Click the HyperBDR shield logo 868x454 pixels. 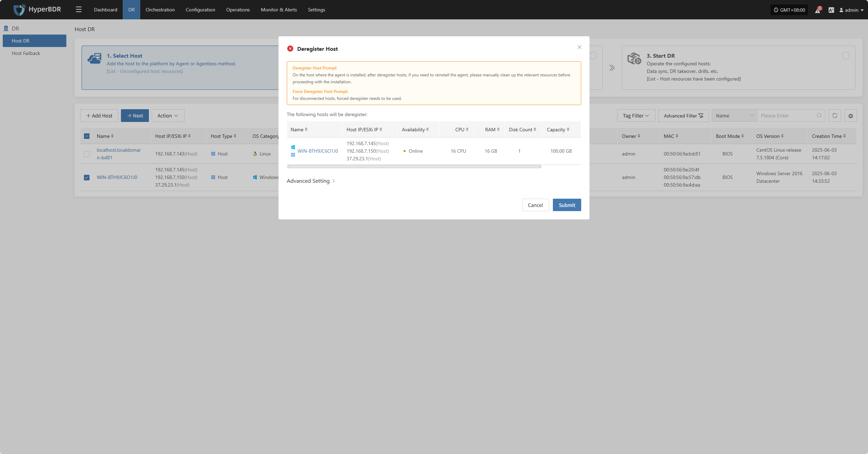coord(19,10)
